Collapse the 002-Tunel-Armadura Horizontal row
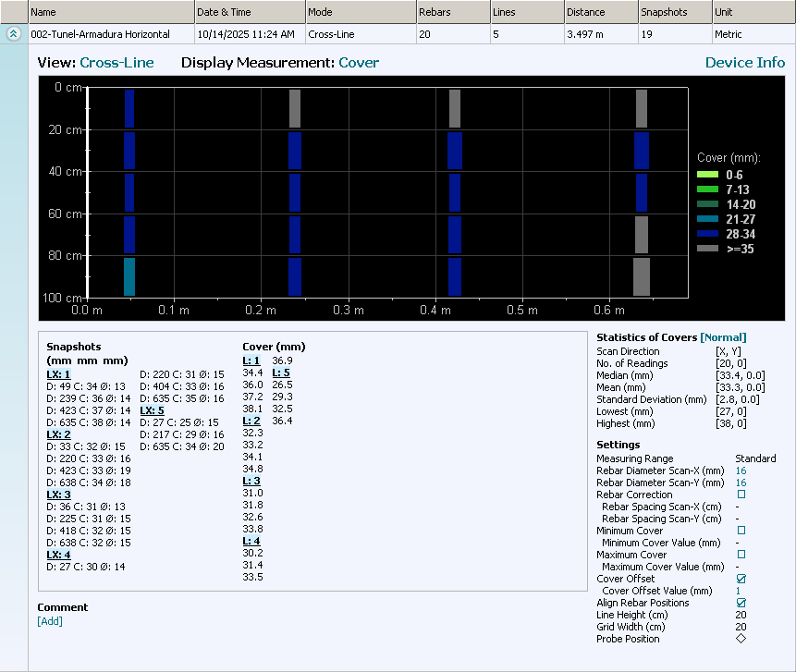The width and height of the screenshot is (796, 672). coord(14,34)
